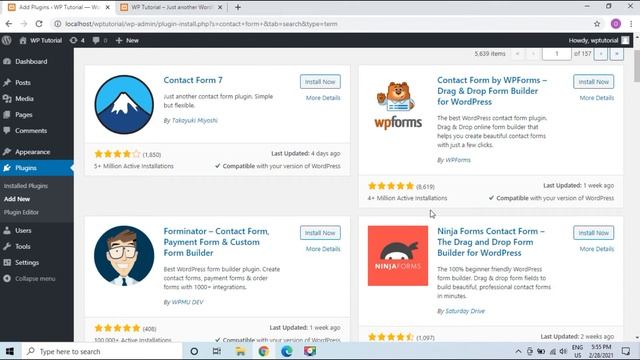Open Installed Plugins submenu item
The image size is (640, 360).
click(26, 186)
